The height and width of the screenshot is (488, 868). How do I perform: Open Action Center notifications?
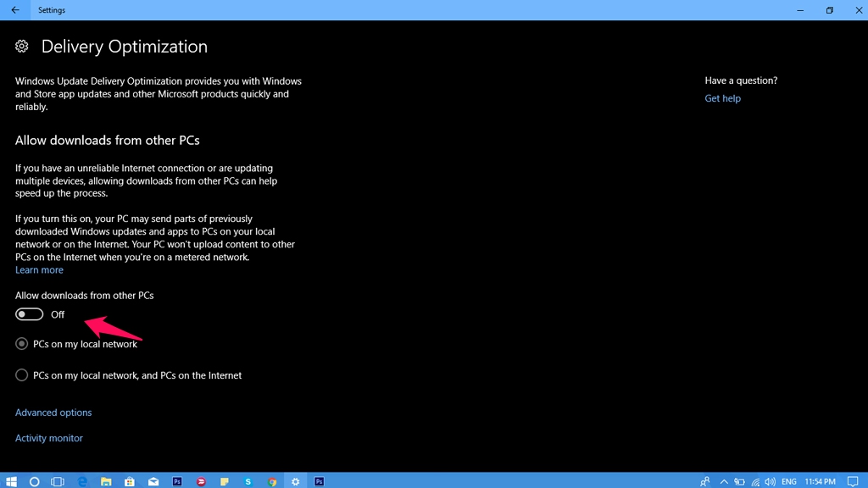coord(853,481)
